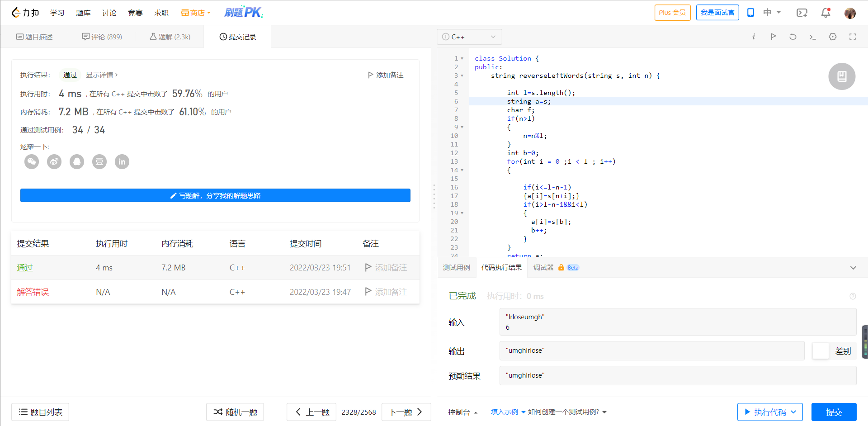Viewport: 868px width, 426px height.
Task: Select the 解答错误 submission row
Action: tap(33, 292)
